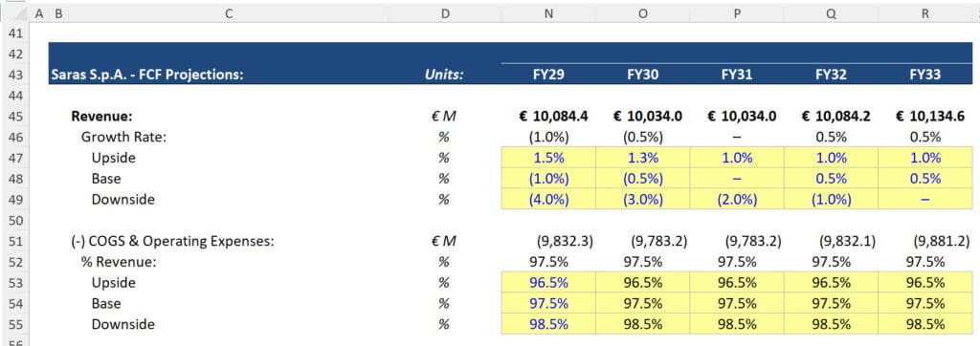The width and height of the screenshot is (980, 346).
Task: Click the FY32 column heading cell
Action: (x=832, y=75)
